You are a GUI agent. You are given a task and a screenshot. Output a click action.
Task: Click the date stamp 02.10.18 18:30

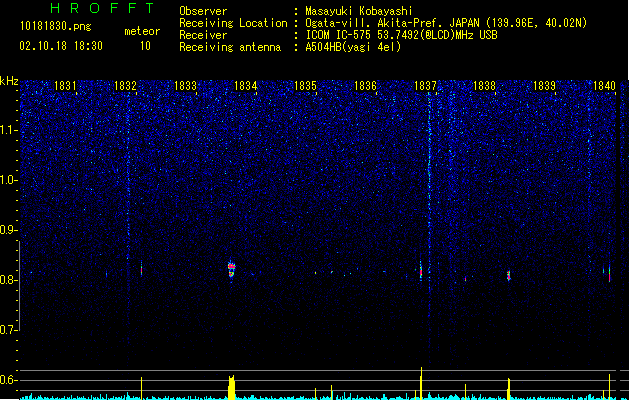tap(61, 46)
